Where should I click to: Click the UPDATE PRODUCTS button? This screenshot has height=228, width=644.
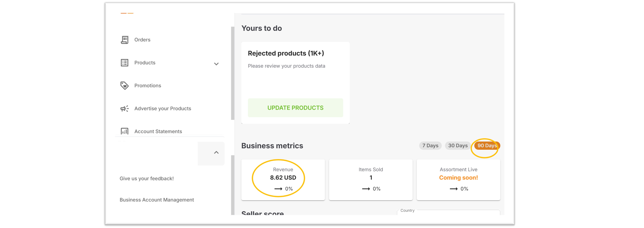click(x=295, y=108)
